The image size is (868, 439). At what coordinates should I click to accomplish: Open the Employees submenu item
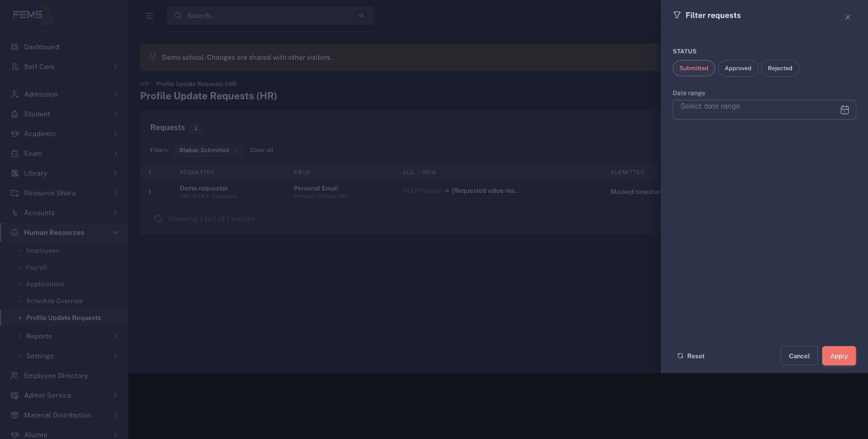[42, 251]
